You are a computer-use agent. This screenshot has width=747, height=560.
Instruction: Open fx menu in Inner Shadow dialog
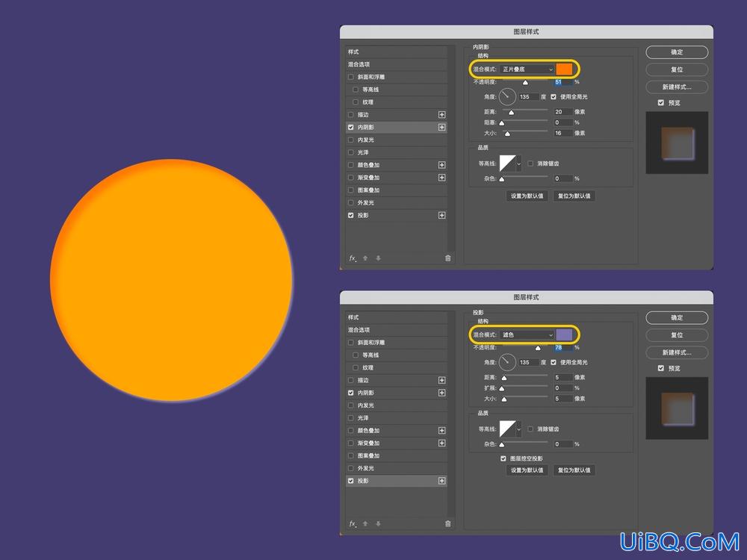(353, 258)
